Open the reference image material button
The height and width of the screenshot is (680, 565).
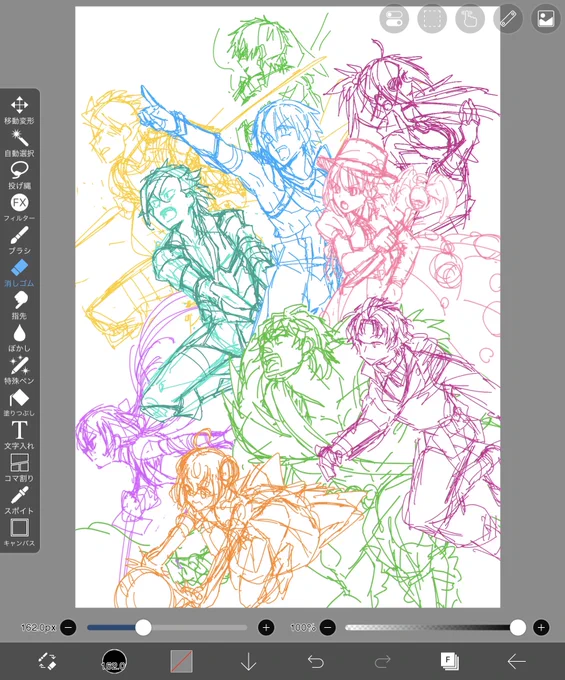[546, 19]
